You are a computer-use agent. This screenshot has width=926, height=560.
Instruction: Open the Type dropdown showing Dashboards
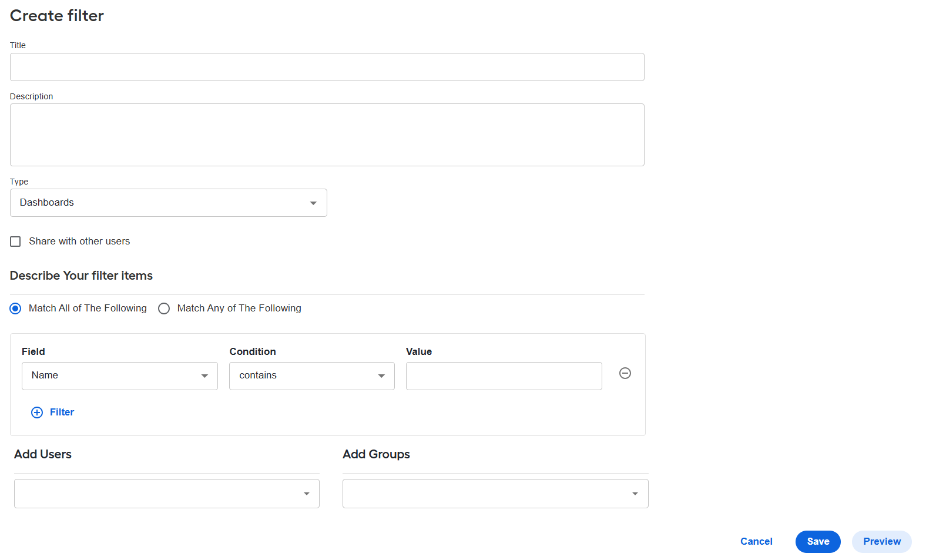click(169, 203)
